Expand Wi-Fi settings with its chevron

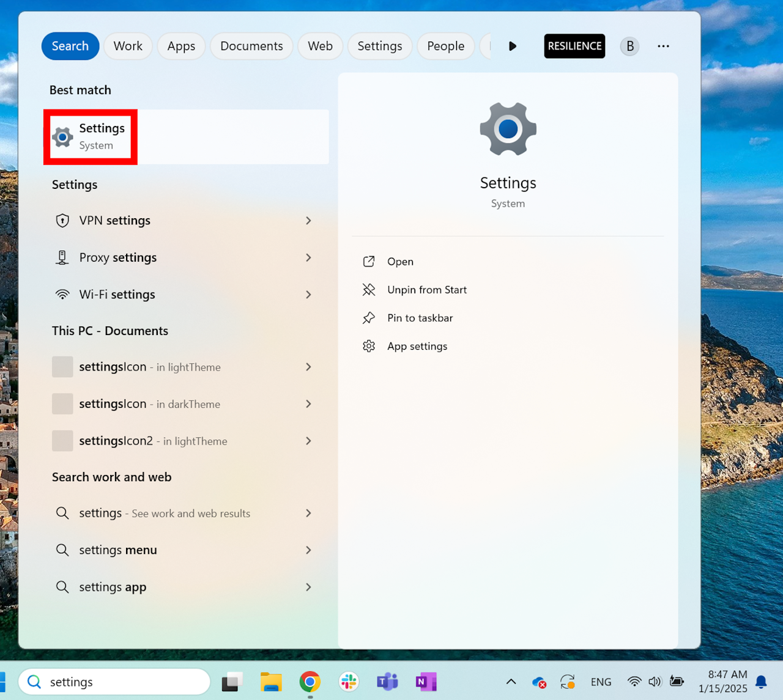coord(308,295)
